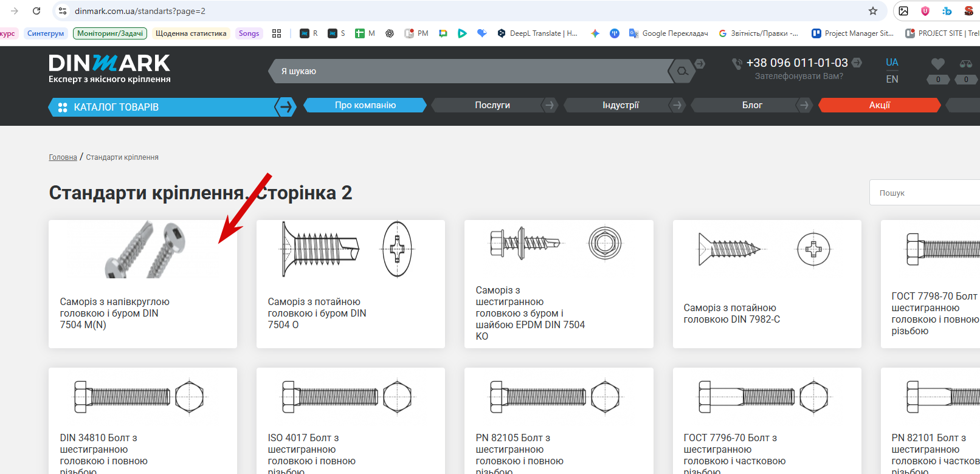This screenshot has height=474, width=980.
Task: Open Блог menu item
Action: point(752,105)
